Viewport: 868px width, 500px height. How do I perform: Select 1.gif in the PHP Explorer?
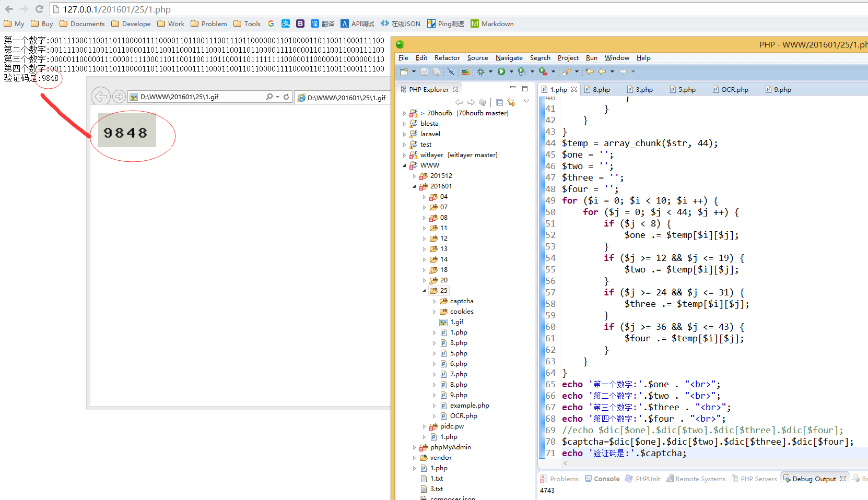tap(456, 322)
